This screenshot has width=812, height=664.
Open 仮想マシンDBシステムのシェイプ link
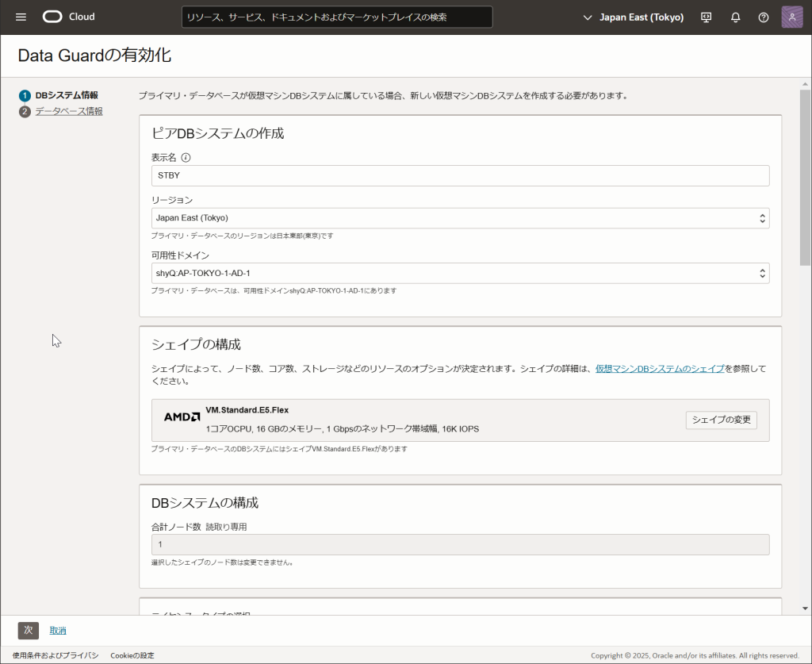[x=660, y=369]
